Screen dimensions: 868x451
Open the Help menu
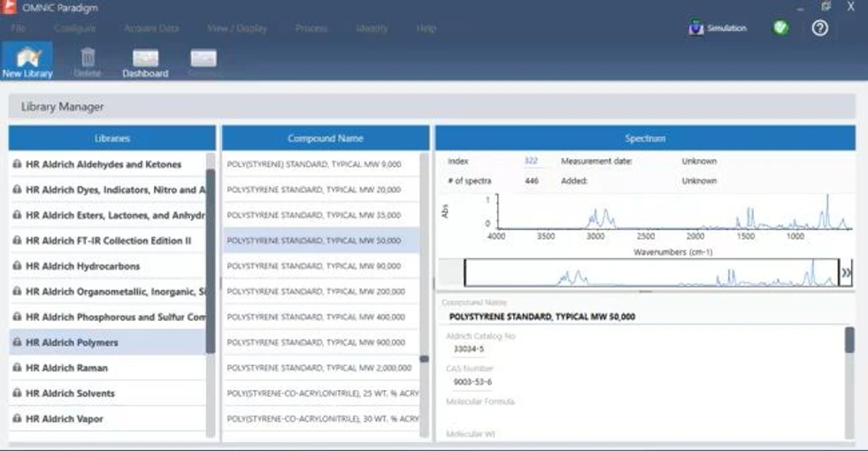click(x=426, y=28)
